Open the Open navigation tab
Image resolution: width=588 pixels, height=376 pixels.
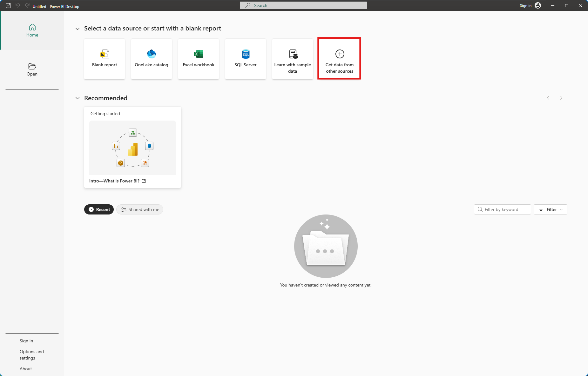pos(32,69)
